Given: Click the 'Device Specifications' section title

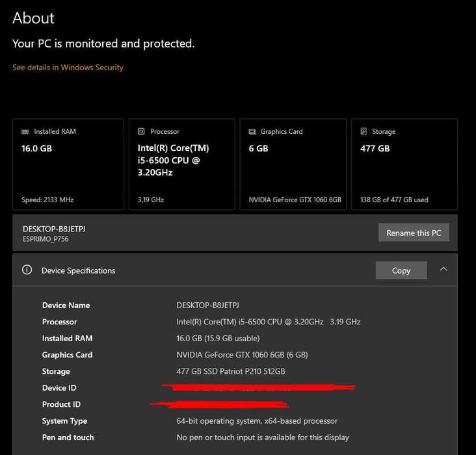Looking at the screenshot, I should [x=78, y=270].
